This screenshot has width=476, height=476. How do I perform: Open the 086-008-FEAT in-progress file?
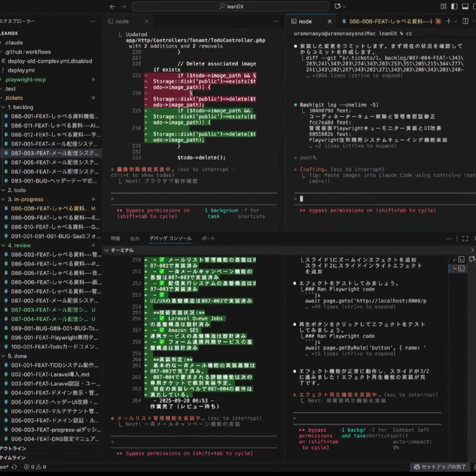tap(50, 209)
